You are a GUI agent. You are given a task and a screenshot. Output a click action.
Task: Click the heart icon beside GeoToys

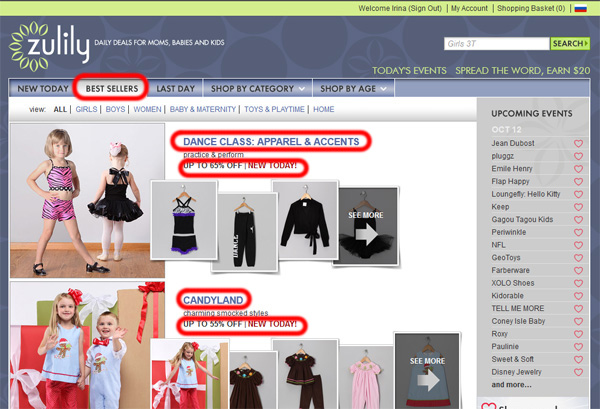click(x=578, y=258)
